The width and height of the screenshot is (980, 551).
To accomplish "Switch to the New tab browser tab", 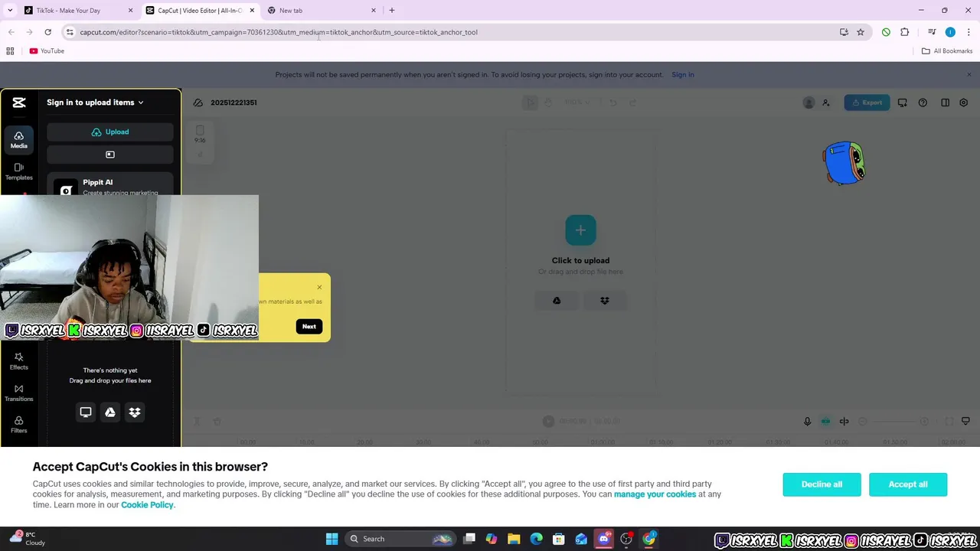I will point(322,11).
